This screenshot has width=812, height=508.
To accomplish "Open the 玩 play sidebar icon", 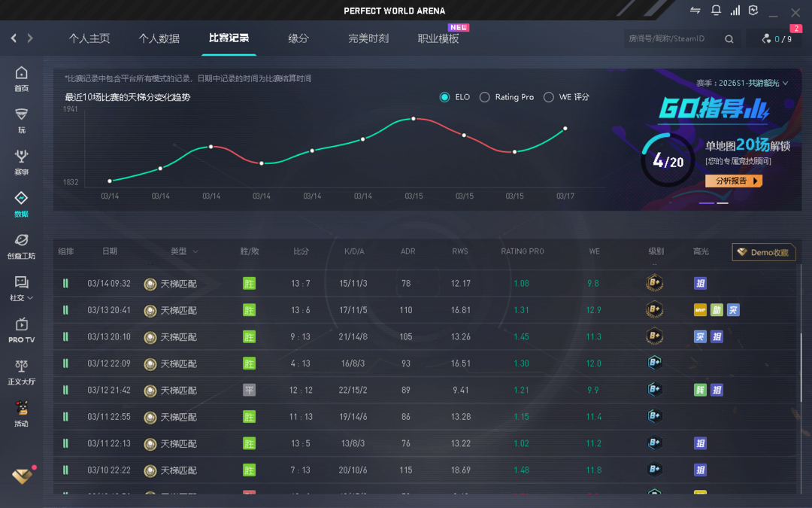I will point(21,119).
